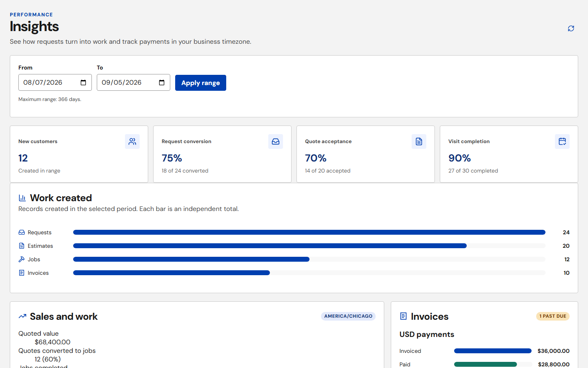Click the 'Quotes converted to jobs' label
This screenshot has width=588, height=368.
(x=57, y=350)
